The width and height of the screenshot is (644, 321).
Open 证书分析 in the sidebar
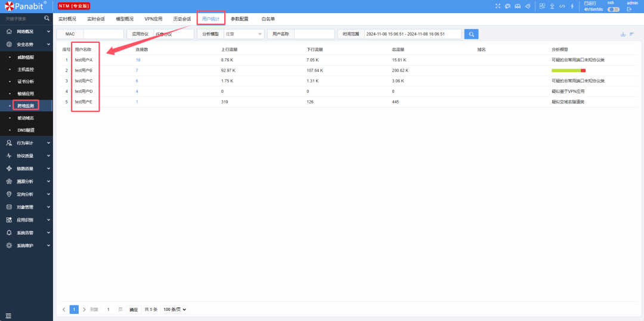point(26,82)
